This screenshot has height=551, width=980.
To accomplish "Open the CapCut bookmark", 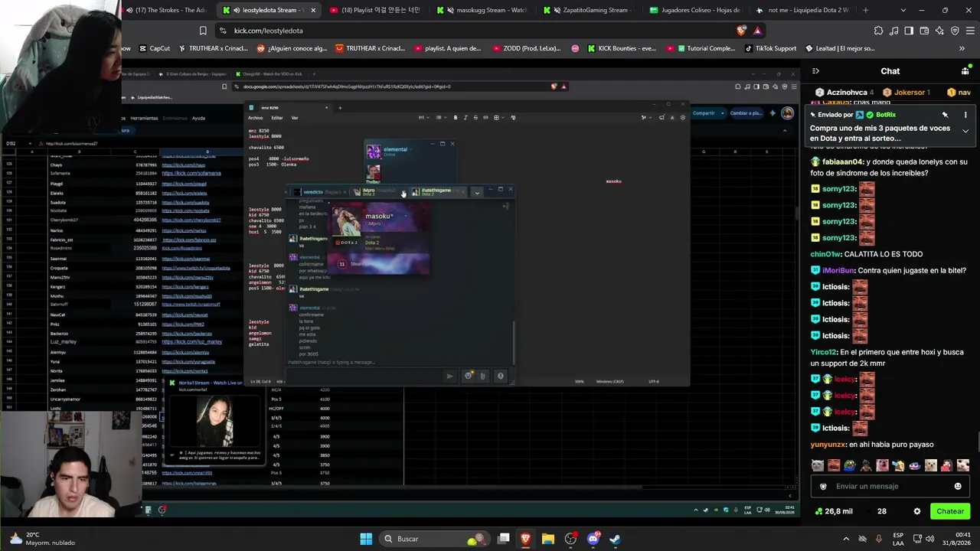I will (155, 48).
